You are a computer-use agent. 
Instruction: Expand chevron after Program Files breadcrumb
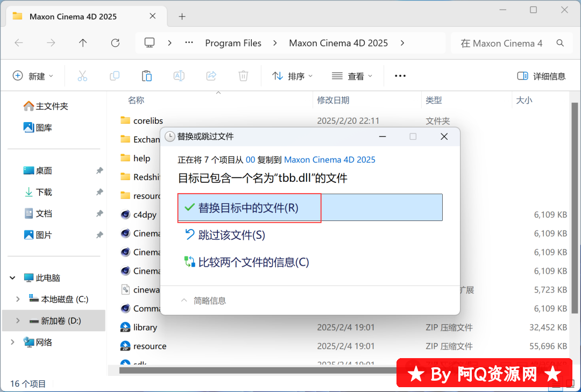pyautogui.click(x=275, y=43)
